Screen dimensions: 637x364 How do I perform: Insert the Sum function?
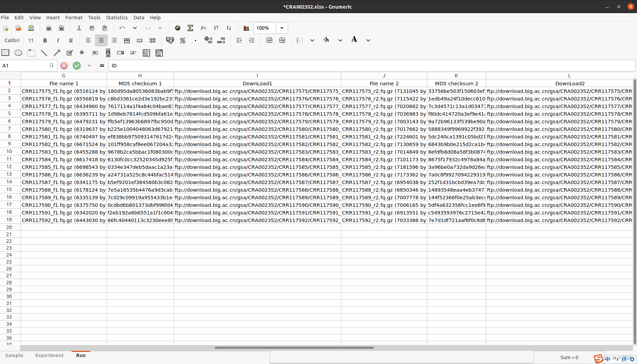[x=190, y=28]
